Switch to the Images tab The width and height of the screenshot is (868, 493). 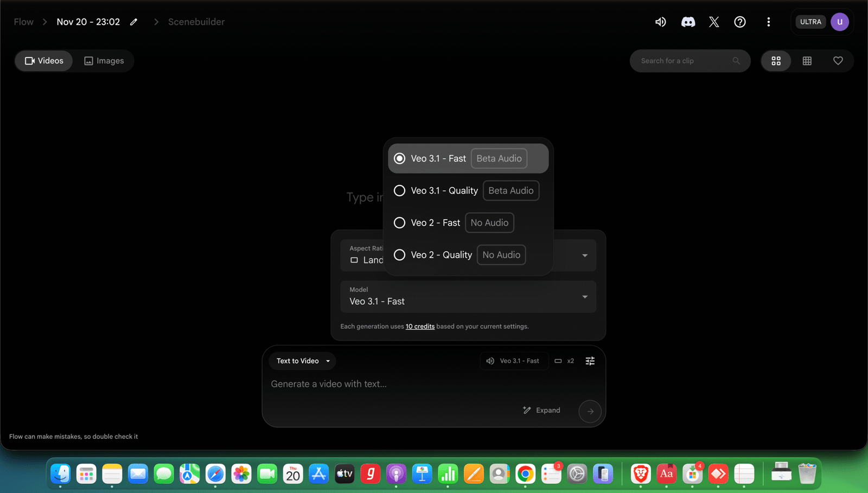[104, 61]
